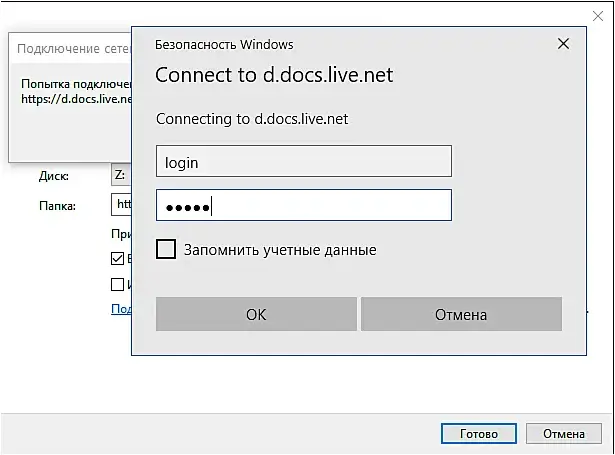This screenshot has width=615, height=455.
Task: Click the Папка folder path field
Action: click(x=121, y=204)
